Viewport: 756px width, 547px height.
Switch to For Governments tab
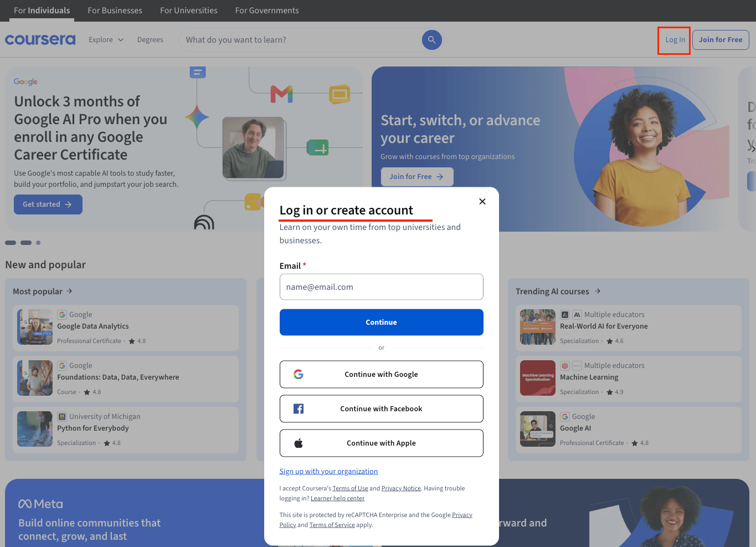click(x=267, y=11)
